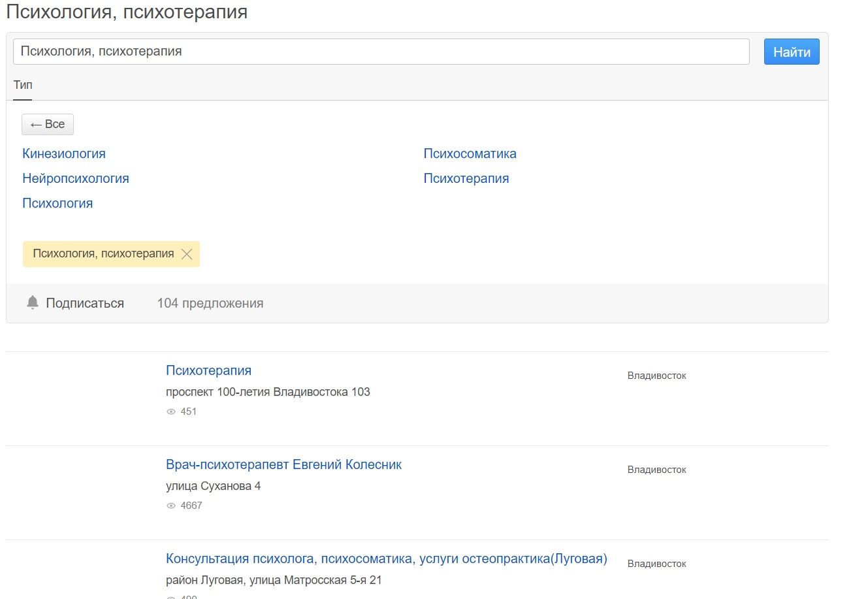The width and height of the screenshot is (868, 599).
Task: Click the bell subscribe icon
Action: [33, 302]
